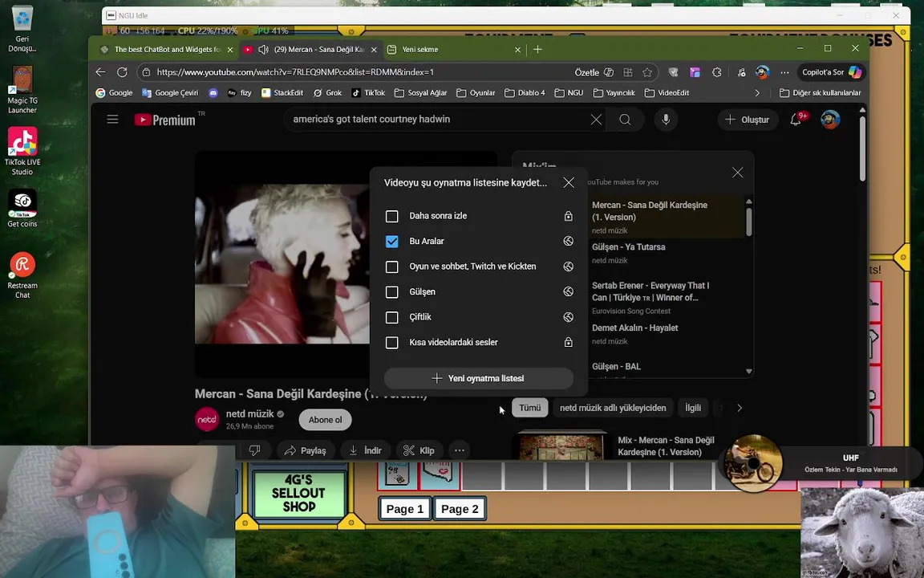The height and width of the screenshot is (578, 924).
Task: Go to Page 1 in NGU Idle
Action: (405, 509)
